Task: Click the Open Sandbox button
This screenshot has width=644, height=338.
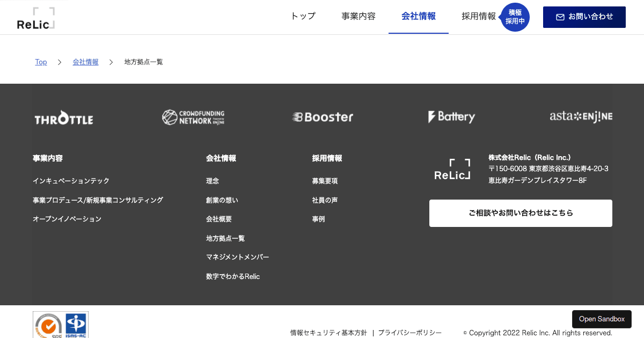Action: tap(602, 319)
